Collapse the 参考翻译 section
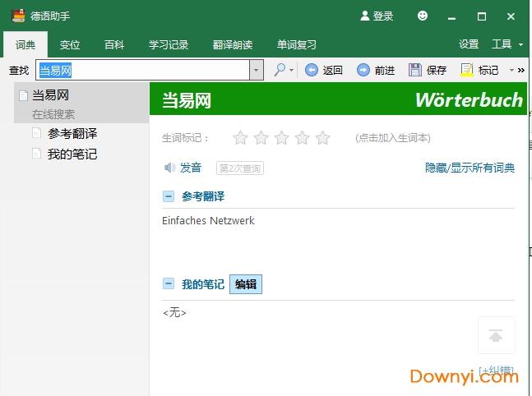This screenshot has height=396, width=532. pos(169,196)
